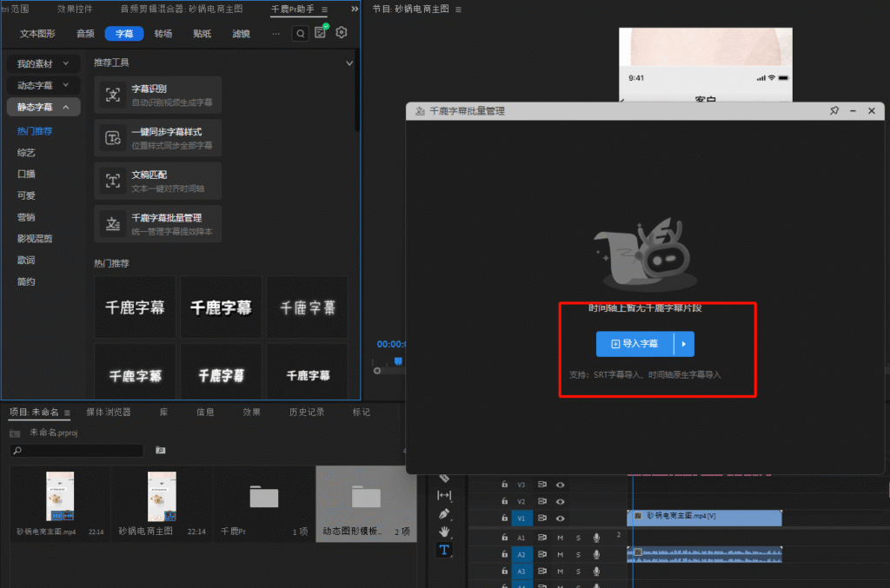The height and width of the screenshot is (588, 890).
Task: Select the Hand tool in the timeline toolbar
Action: tap(444, 532)
